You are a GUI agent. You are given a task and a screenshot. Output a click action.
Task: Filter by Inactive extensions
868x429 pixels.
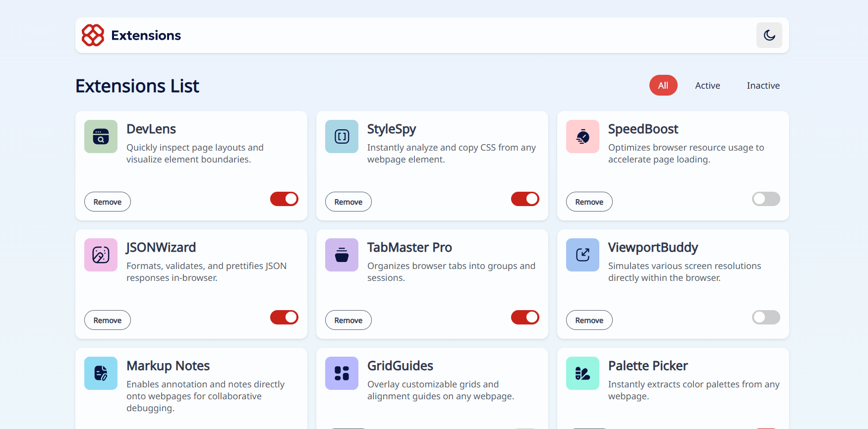pos(763,85)
